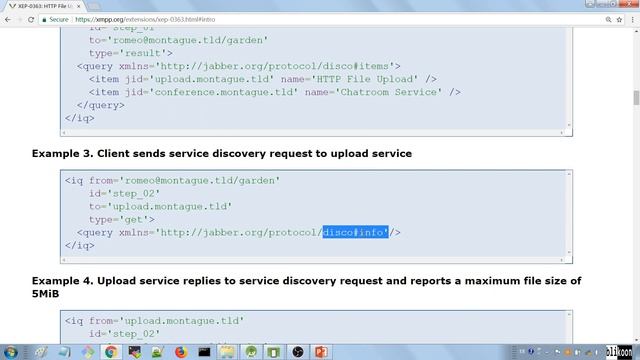Click up arrow in Example 3 code box
The height and width of the screenshot is (360, 640).
[x=569, y=174]
